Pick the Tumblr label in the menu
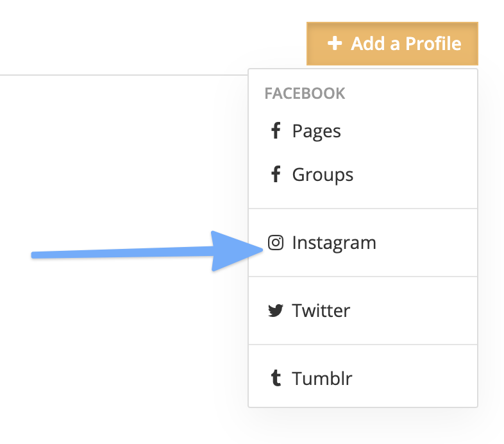504x444 pixels. click(322, 379)
